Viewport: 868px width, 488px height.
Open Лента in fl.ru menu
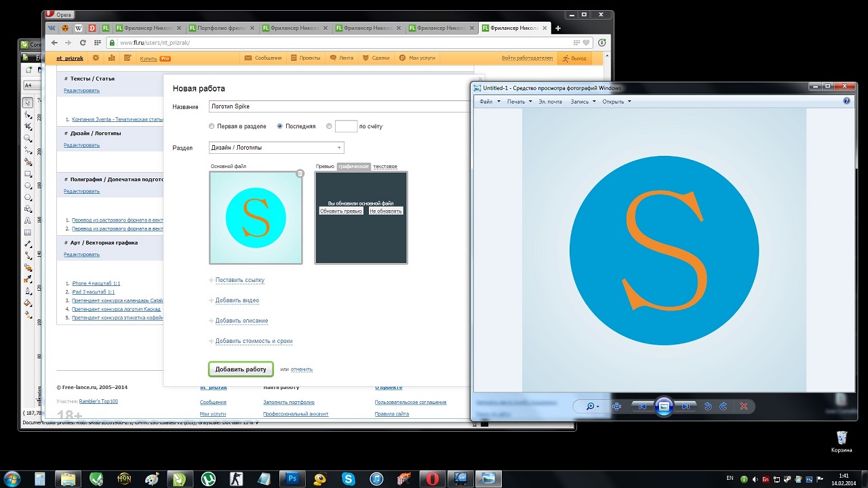[342, 58]
